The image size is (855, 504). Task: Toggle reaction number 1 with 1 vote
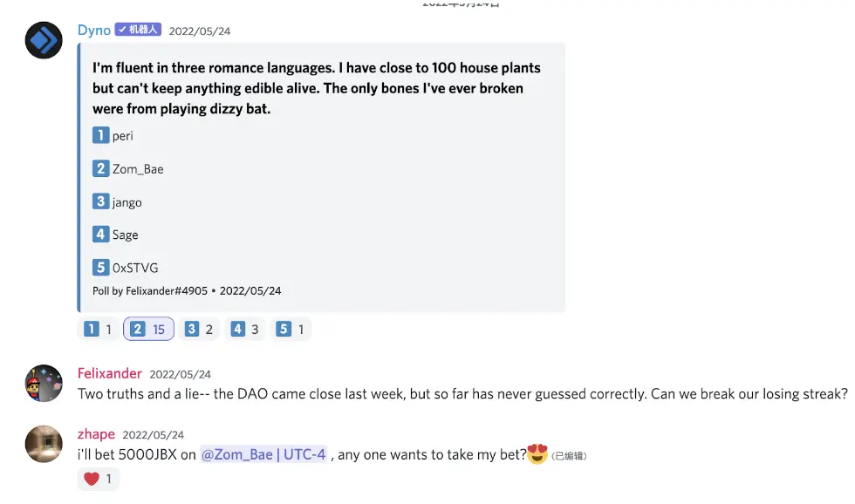tap(98, 329)
